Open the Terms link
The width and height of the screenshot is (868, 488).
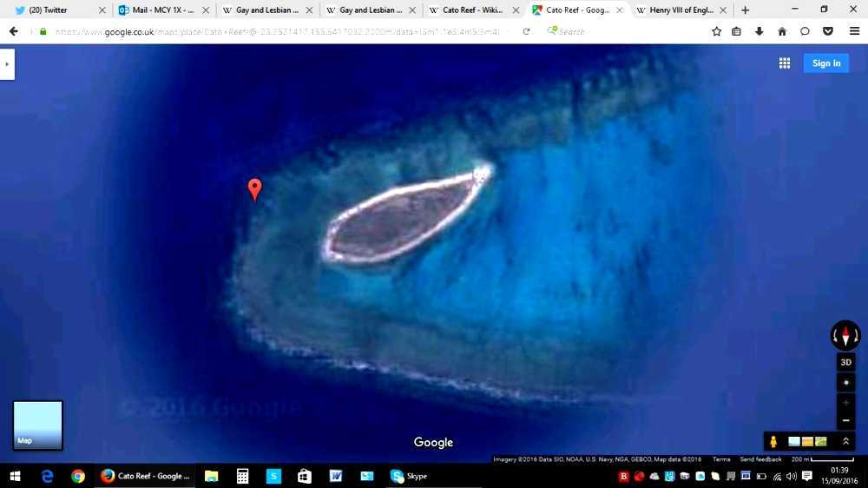pyautogui.click(x=721, y=459)
